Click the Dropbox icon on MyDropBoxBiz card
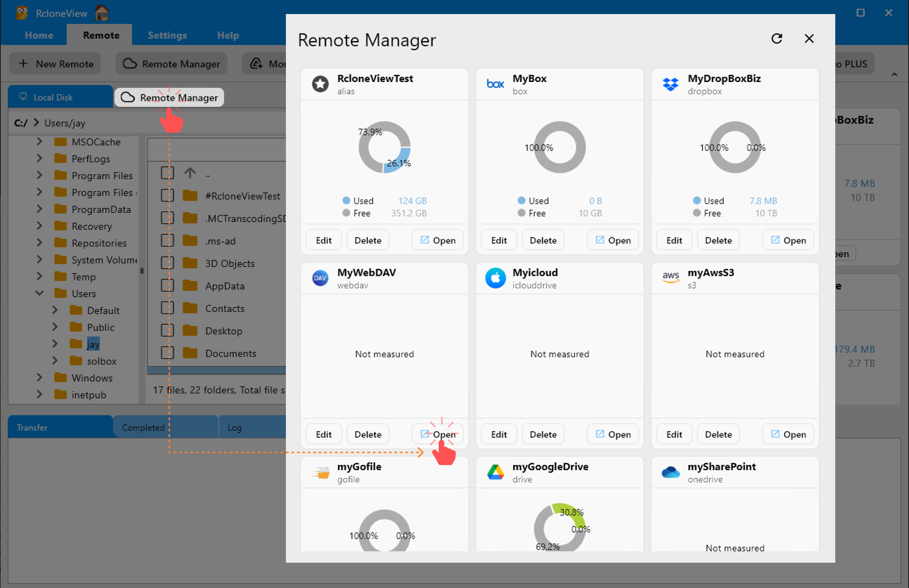 671,84
